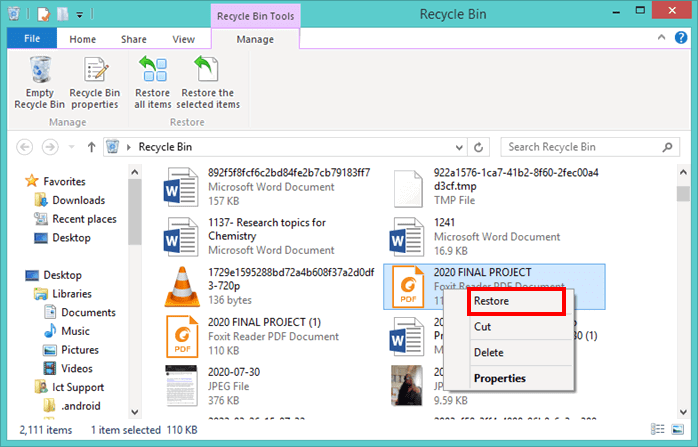Open the File tab
The width and height of the screenshot is (698, 447).
pos(32,38)
